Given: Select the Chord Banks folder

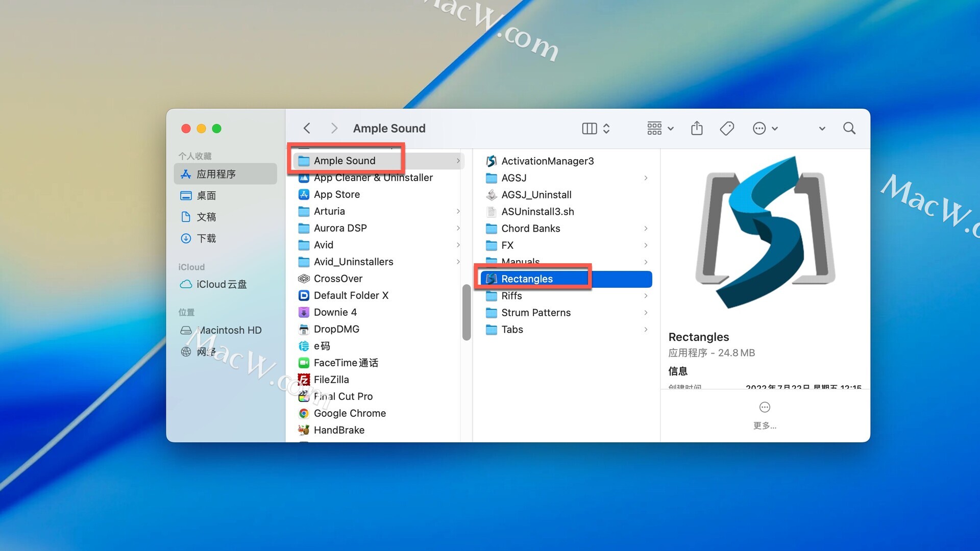Looking at the screenshot, I should coord(566,229).
